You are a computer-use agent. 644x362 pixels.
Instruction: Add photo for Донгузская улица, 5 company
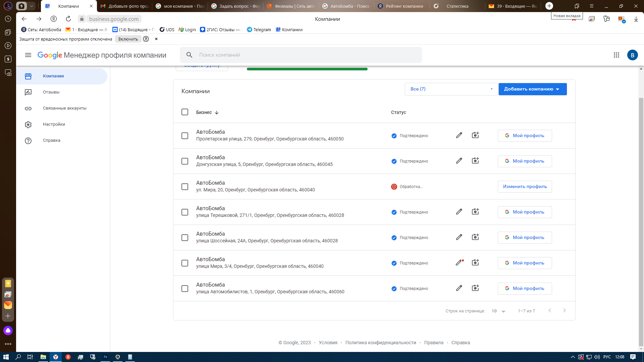click(x=475, y=161)
